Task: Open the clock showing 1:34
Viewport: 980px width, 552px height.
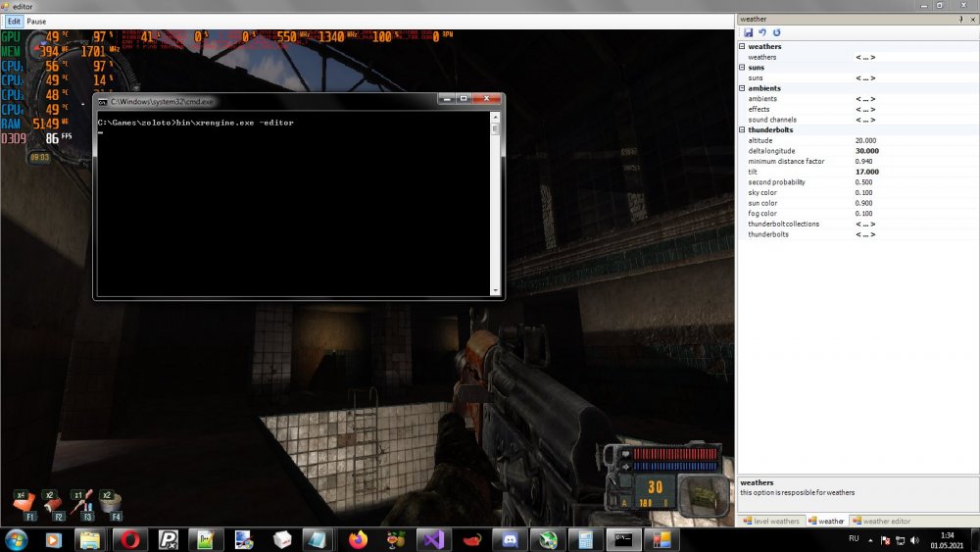Action: point(947,540)
